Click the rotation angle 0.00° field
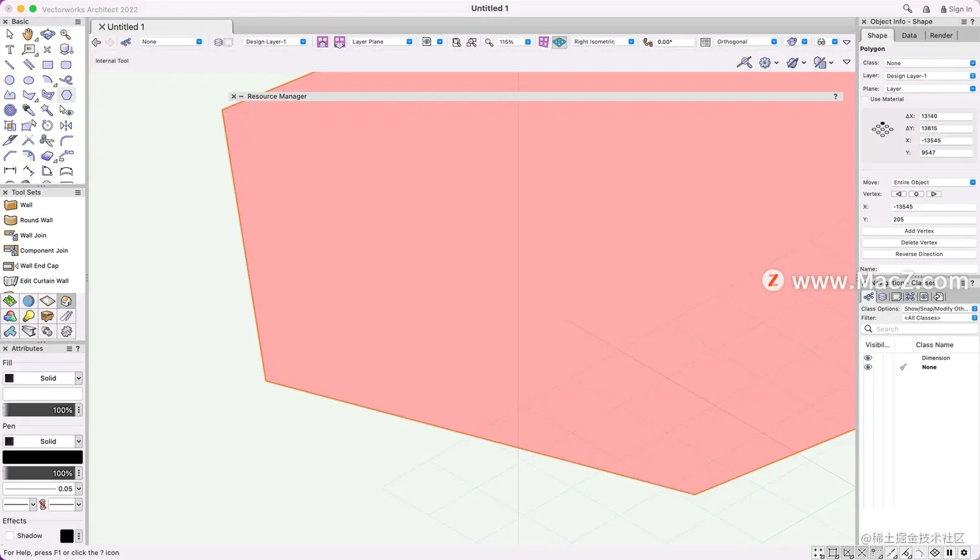Viewport: 980px width, 560px height. click(675, 42)
